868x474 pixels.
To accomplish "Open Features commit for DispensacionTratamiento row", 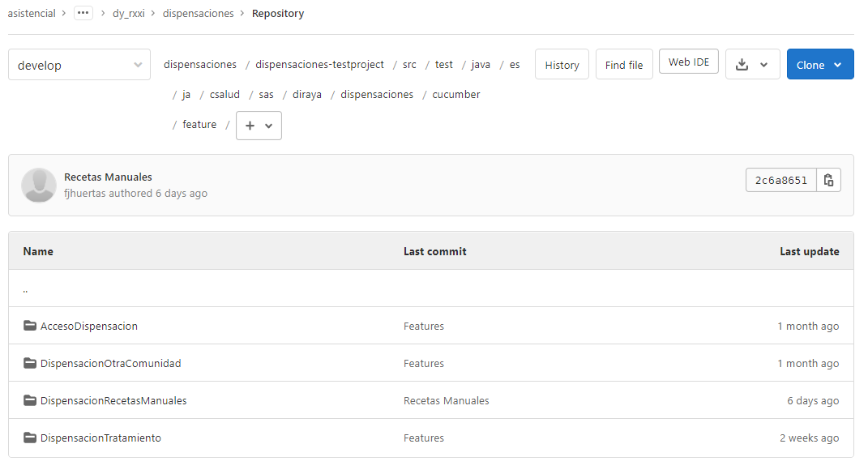I will click(x=424, y=438).
